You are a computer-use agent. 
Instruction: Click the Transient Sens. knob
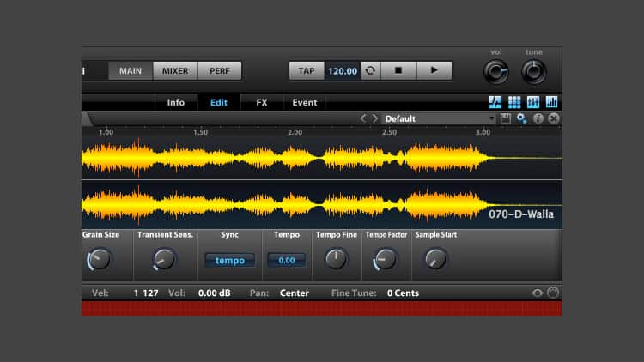pos(164,259)
